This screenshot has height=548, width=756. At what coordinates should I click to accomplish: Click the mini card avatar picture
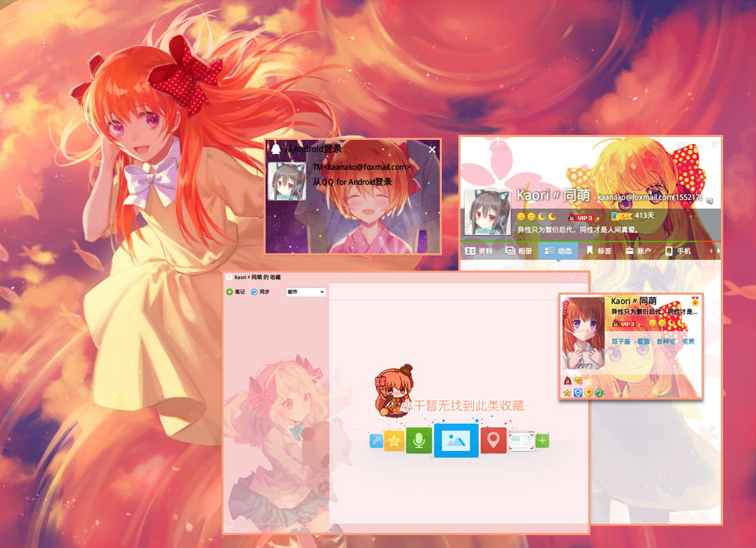click(x=583, y=333)
